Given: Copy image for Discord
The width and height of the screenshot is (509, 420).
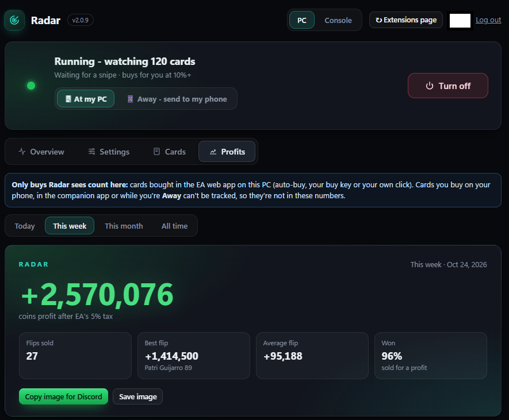Looking at the screenshot, I should pyautogui.click(x=64, y=396).
